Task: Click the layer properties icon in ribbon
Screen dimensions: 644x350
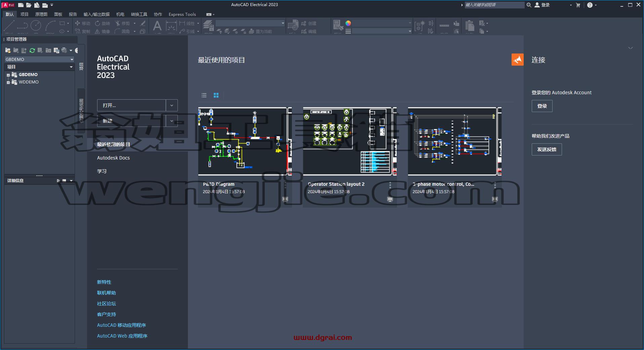Action: [x=208, y=25]
